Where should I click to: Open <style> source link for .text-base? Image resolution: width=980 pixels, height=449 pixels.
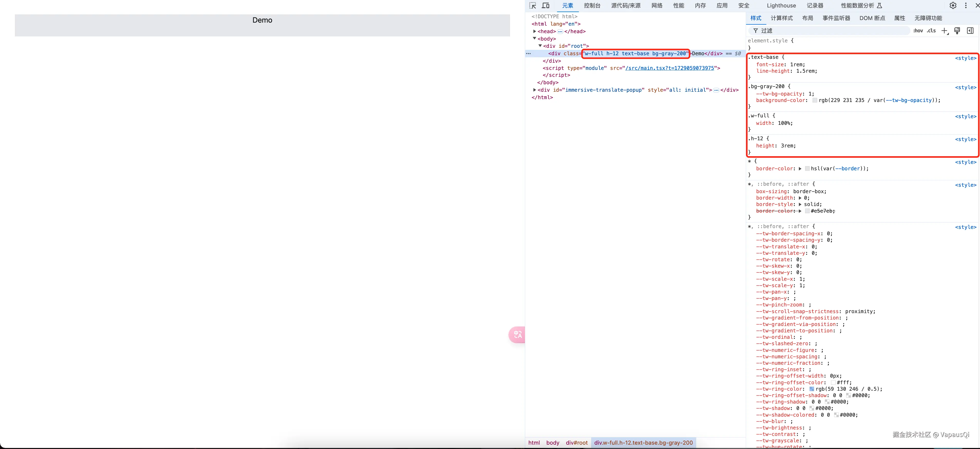pyautogui.click(x=966, y=58)
